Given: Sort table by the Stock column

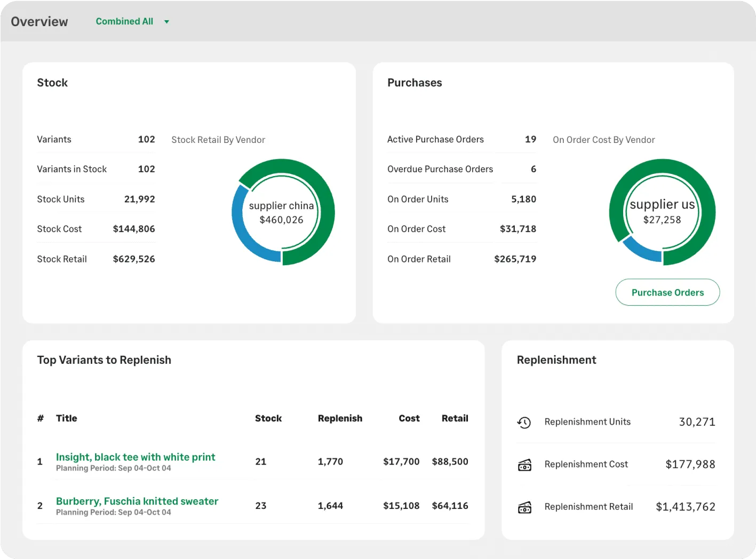Looking at the screenshot, I should (x=268, y=418).
